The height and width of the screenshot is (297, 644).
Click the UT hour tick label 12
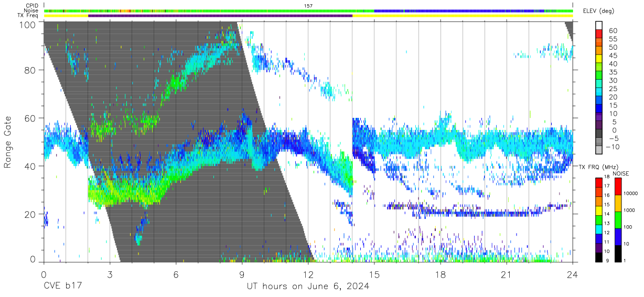(x=308, y=274)
